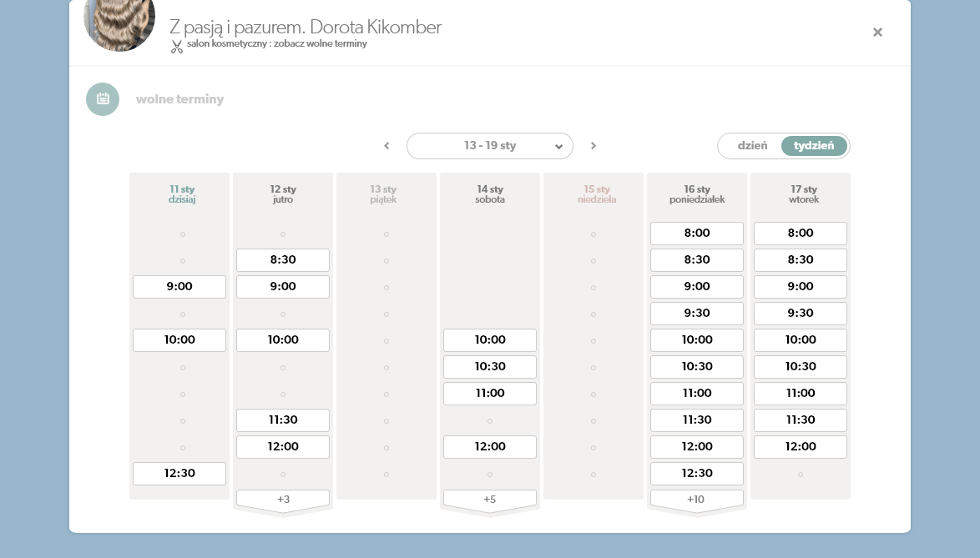The width and height of the screenshot is (980, 558).
Task: Choose 10:30 on sobota 14 sty
Action: 490,366
